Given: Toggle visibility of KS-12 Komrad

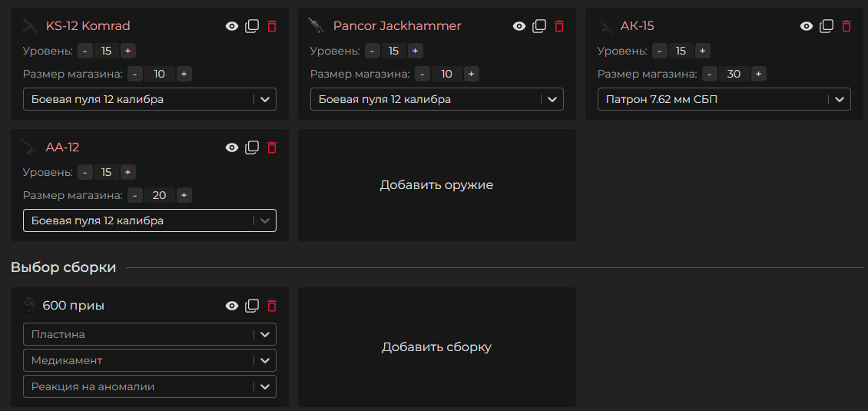Looking at the screenshot, I should 232,26.
